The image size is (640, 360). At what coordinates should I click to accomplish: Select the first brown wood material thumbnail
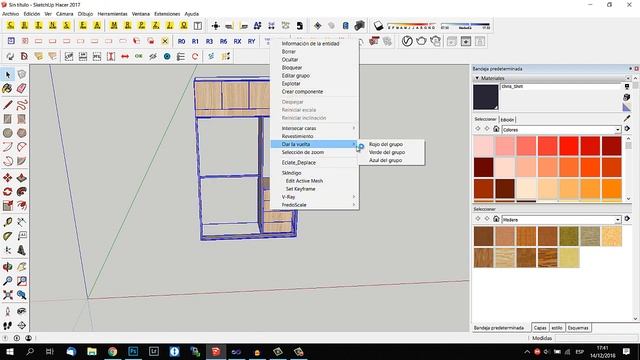click(484, 236)
